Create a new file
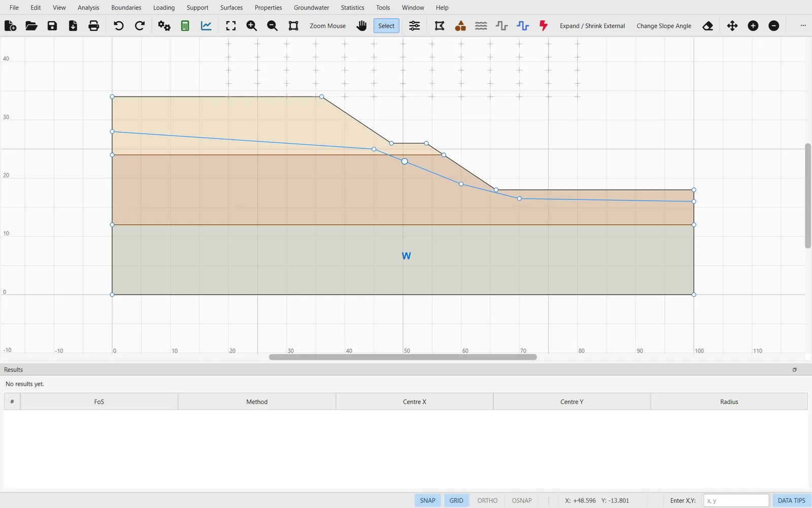The height and width of the screenshot is (508, 812). click(10, 26)
